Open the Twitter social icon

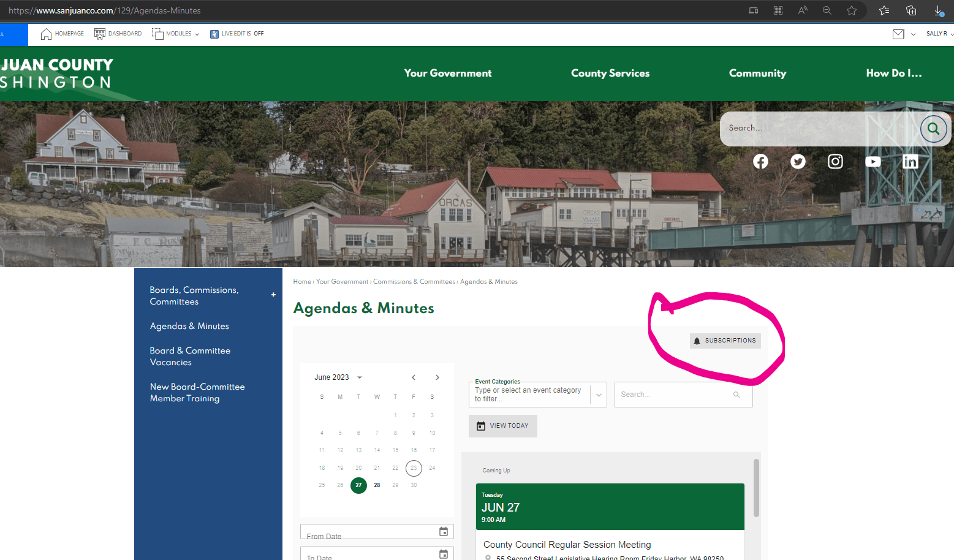pos(798,161)
